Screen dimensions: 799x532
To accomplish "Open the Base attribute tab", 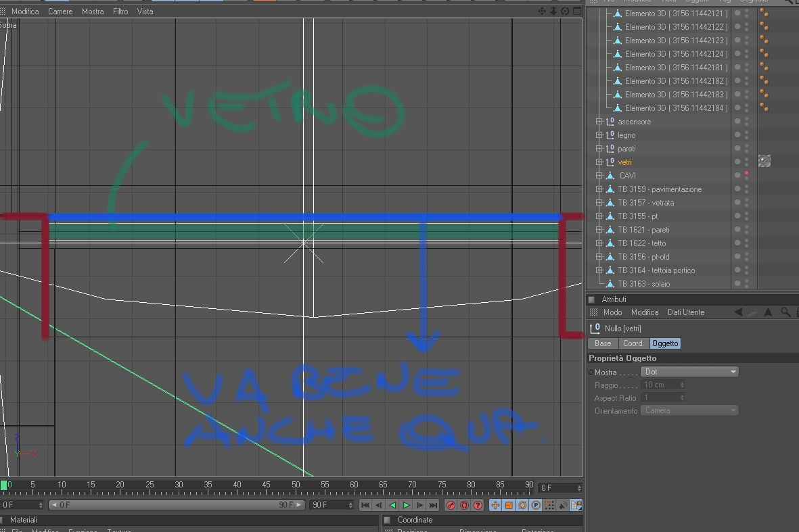I will (x=603, y=343).
